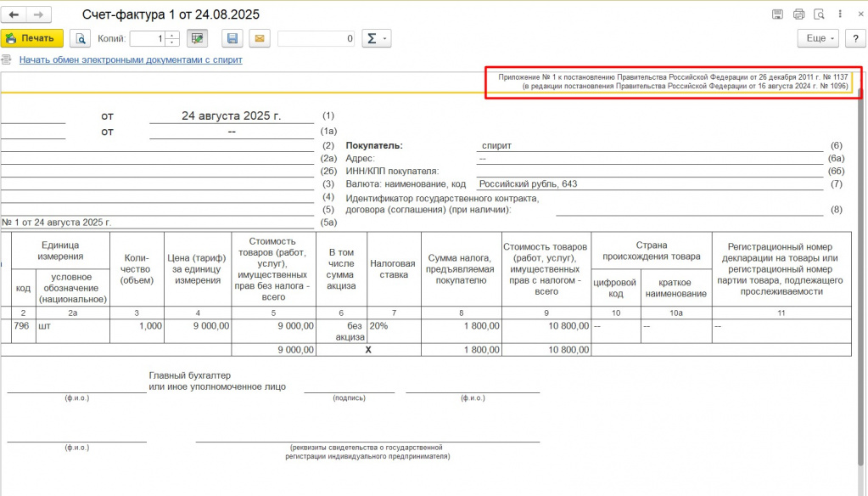Select the date 24 августа 2025 г.
The image size is (868, 496).
click(232, 116)
